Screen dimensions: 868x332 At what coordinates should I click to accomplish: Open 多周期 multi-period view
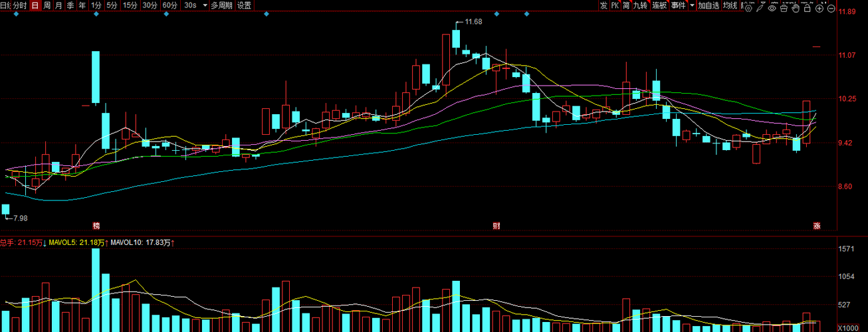[221, 5]
